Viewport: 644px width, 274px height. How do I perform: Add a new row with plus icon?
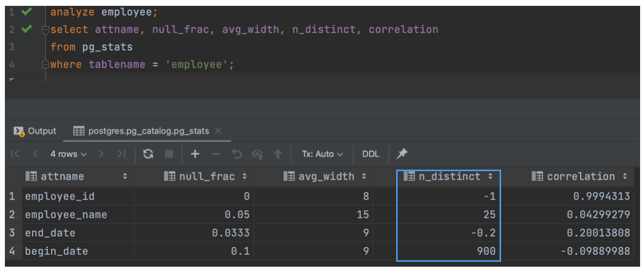pyautogui.click(x=195, y=154)
